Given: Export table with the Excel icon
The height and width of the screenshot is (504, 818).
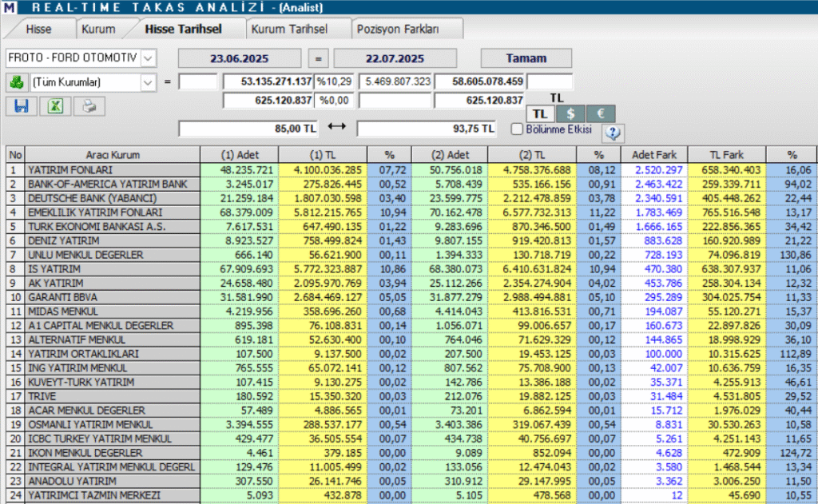Looking at the screenshot, I should click(55, 106).
